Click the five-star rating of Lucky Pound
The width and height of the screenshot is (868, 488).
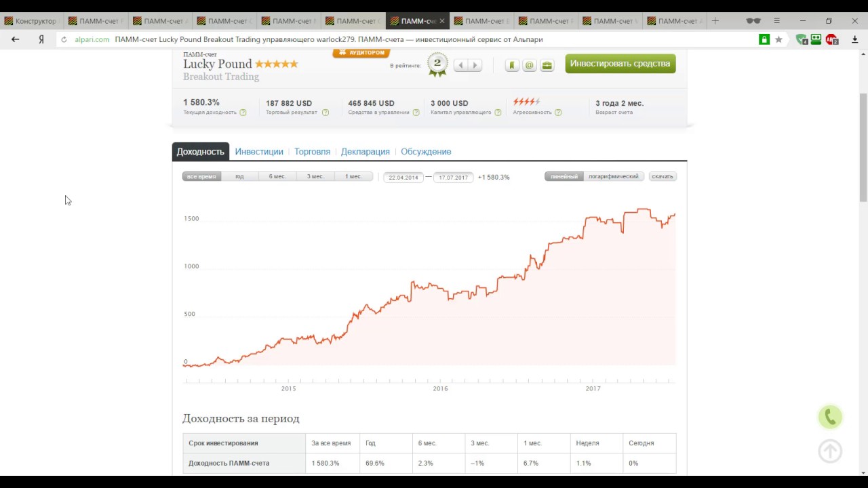pyautogui.click(x=277, y=64)
